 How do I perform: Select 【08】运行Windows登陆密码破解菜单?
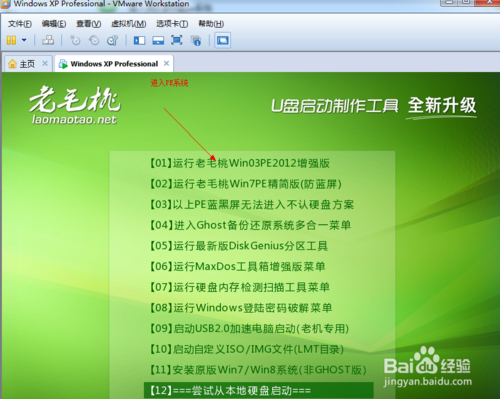coord(241,308)
